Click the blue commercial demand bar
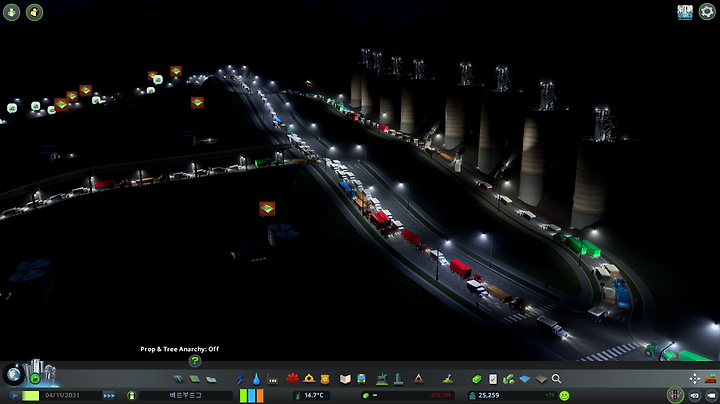This screenshot has width=720, height=404. point(252,395)
